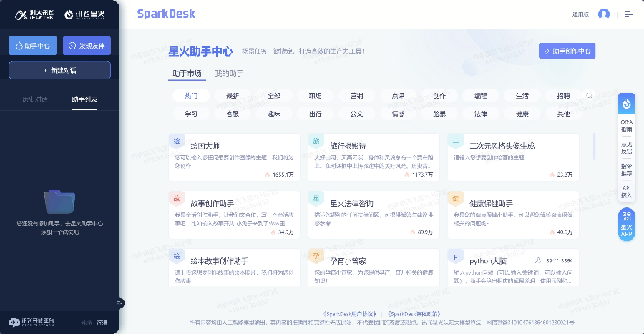Select the 招聘 category chip
Screen dimensions: 644x334
coord(564,96)
